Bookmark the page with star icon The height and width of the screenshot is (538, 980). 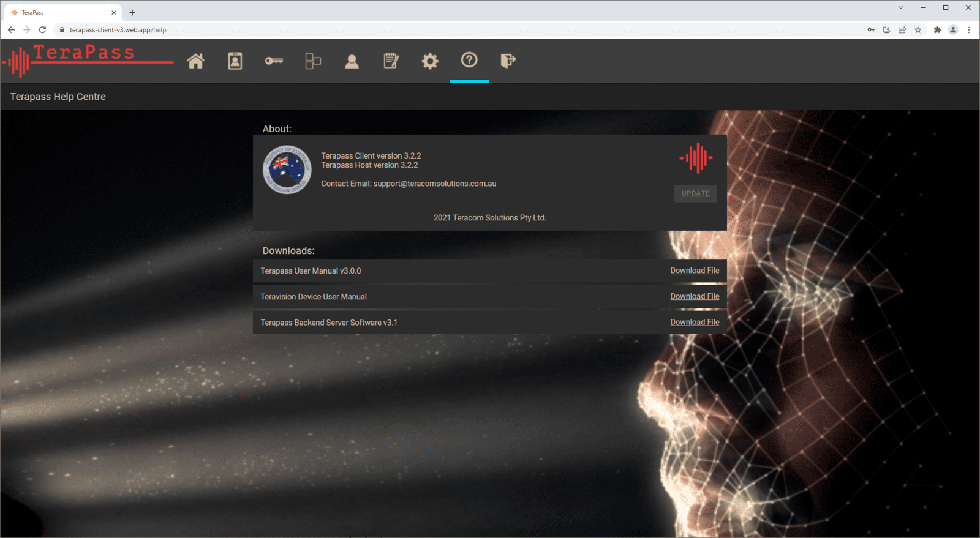tap(918, 29)
